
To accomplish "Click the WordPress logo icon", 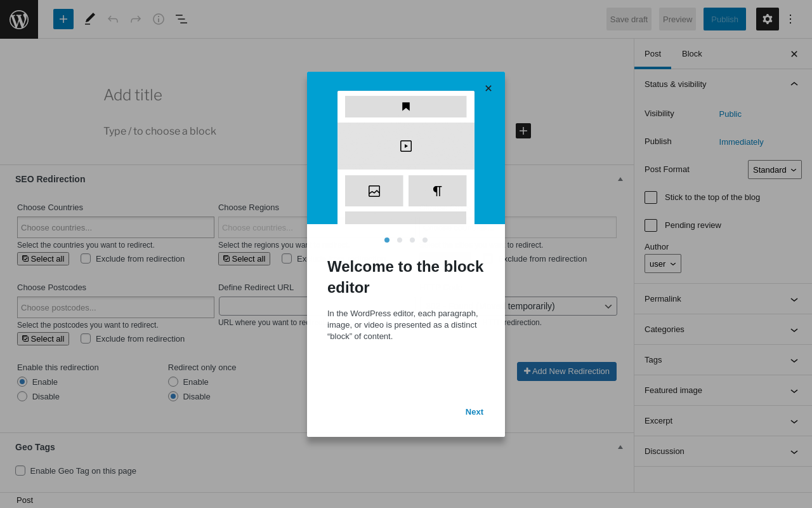I will [19, 20].
